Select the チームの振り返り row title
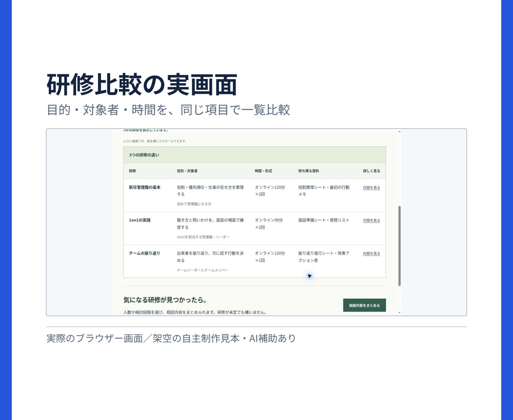Image resolution: width=513 pixels, height=420 pixels. pos(144,253)
